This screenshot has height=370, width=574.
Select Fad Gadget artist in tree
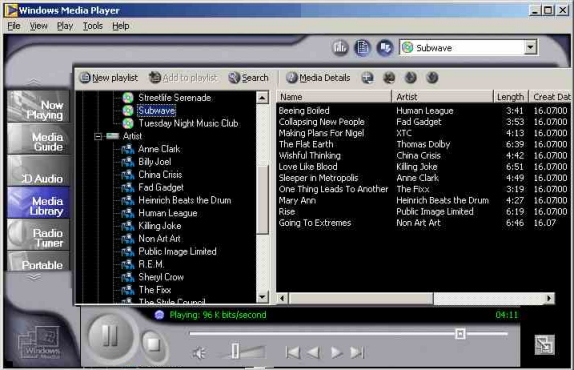pos(161,187)
